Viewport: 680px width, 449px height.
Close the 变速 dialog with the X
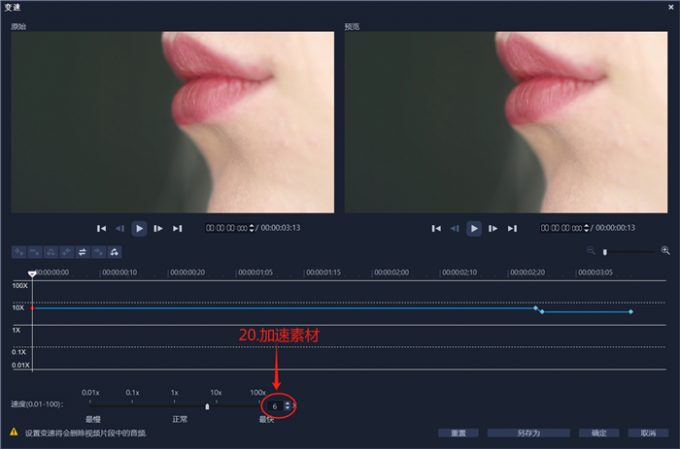point(671,7)
